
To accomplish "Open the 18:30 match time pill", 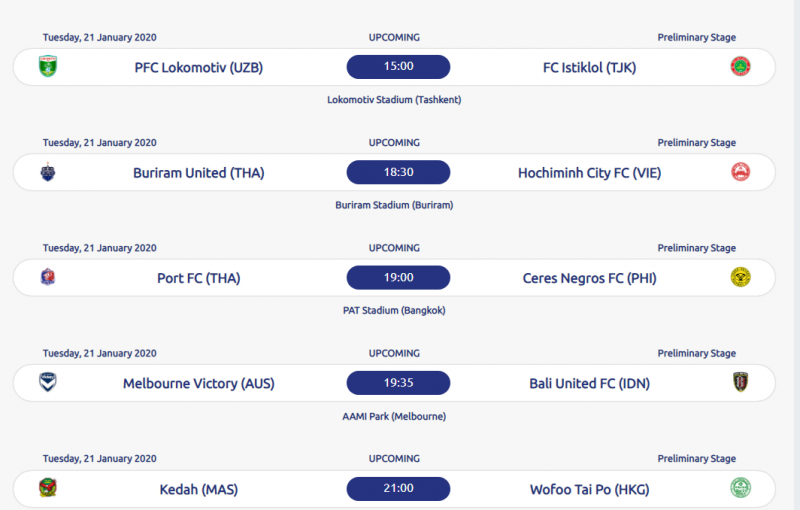I will (x=398, y=172).
